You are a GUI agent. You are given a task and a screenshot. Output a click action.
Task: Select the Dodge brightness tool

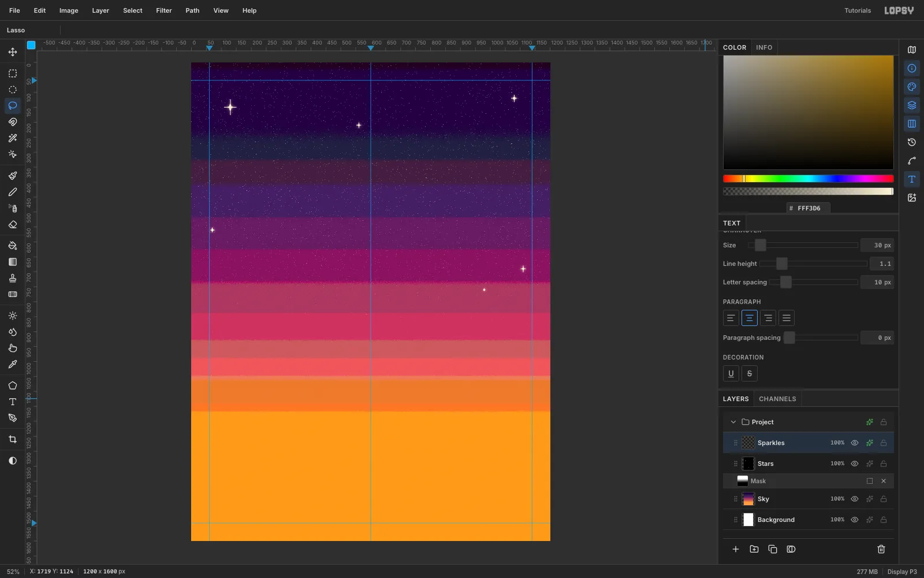13,316
